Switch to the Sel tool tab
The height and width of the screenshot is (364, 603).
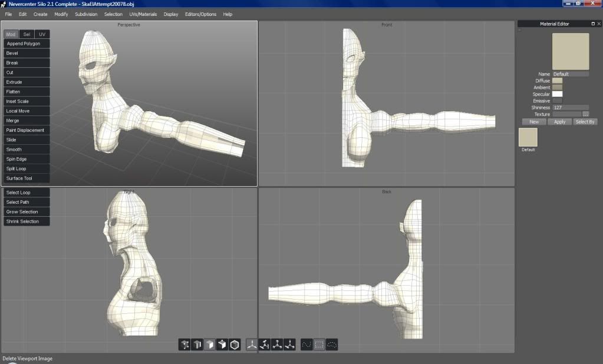[x=27, y=34]
